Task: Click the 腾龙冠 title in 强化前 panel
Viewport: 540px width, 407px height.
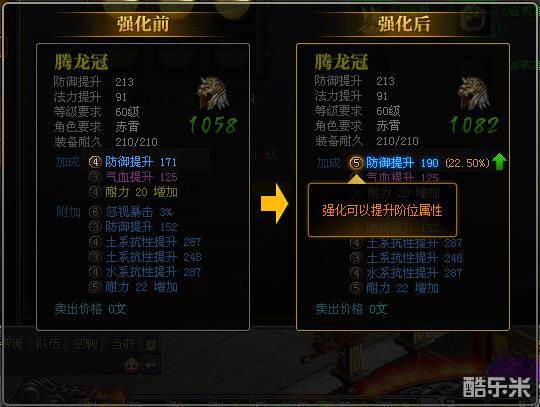Action: click(81, 62)
